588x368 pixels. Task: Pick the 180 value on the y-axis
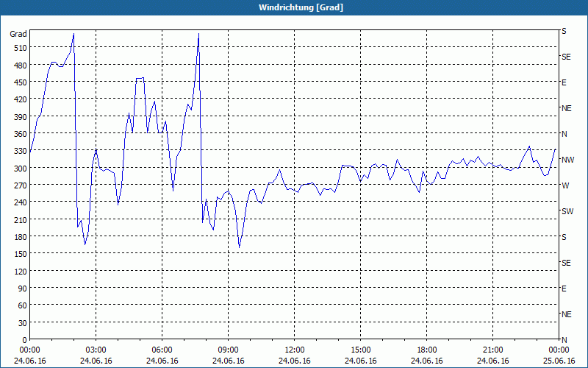(21, 236)
